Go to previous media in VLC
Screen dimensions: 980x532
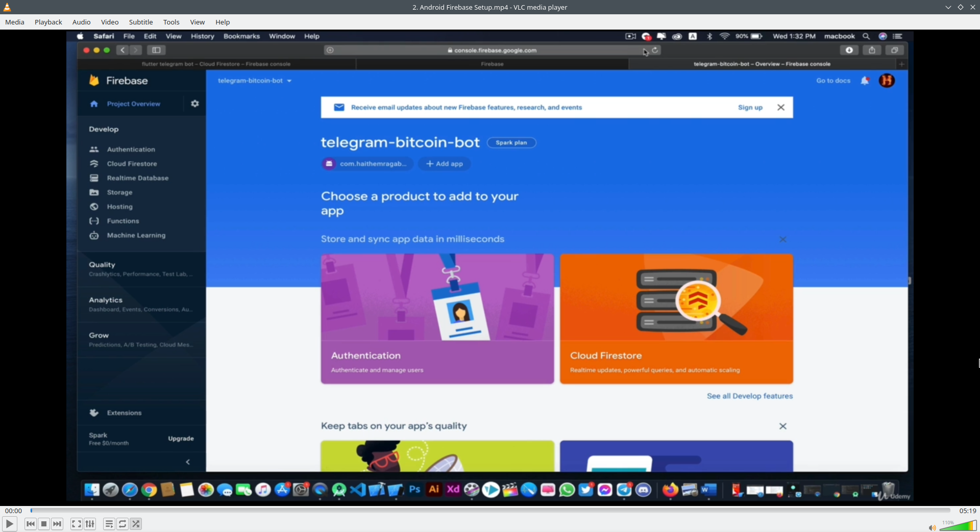point(31,524)
